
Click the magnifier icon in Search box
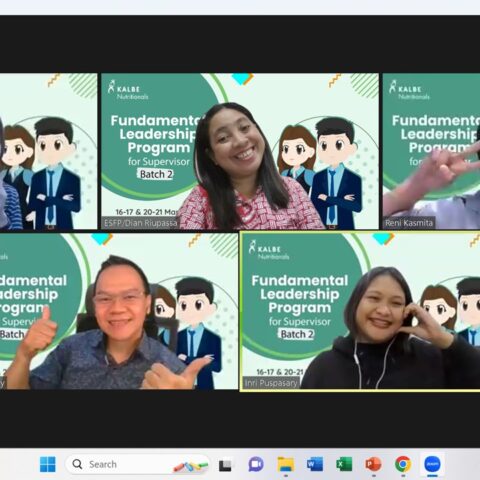[x=77, y=464]
